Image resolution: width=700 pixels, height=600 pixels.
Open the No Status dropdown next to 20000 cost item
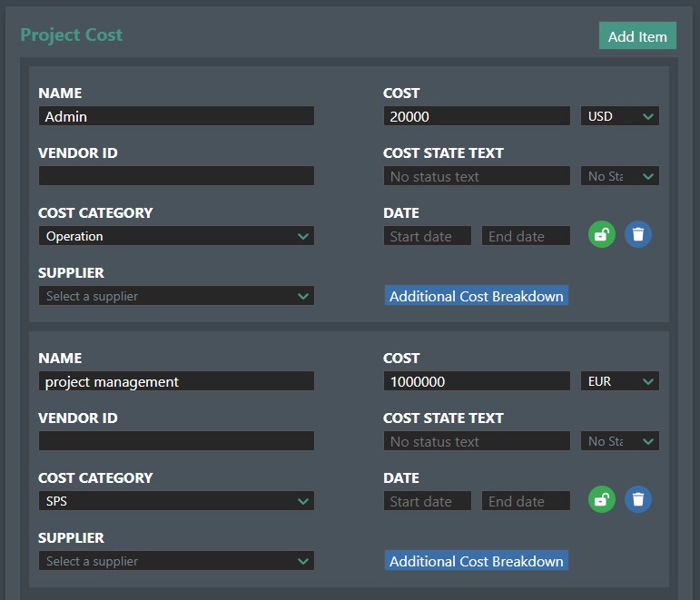pyautogui.click(x=619, y=176)
